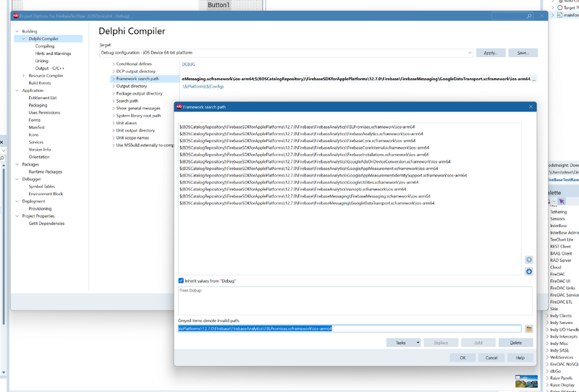
Task: Select Entitlement List tree item
Action: [x=43, y=98]
